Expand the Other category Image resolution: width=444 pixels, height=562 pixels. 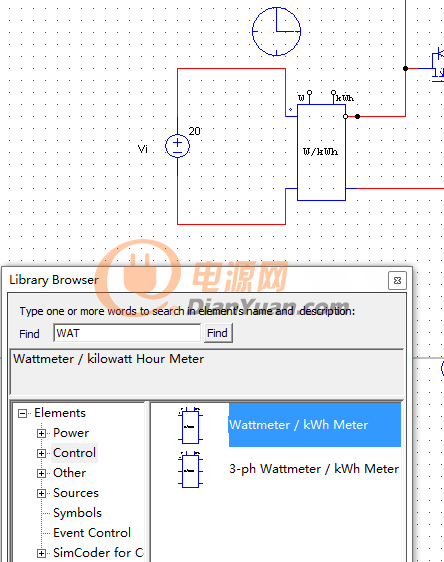tap(41, 473)
